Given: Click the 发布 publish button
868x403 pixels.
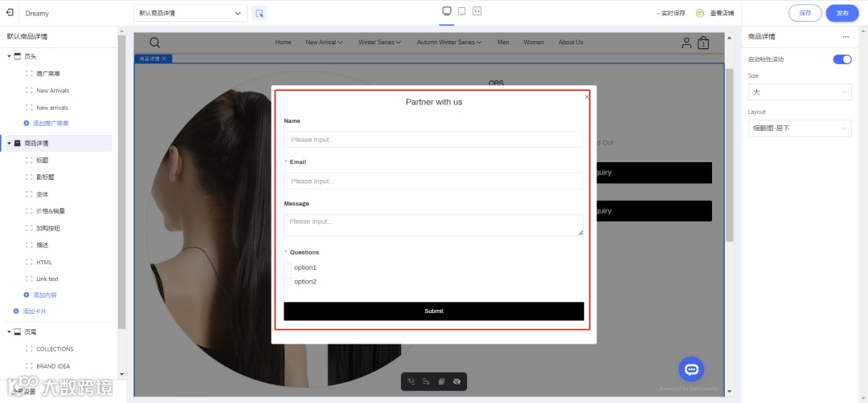Looking at the screenshot, I should [842, 14].
